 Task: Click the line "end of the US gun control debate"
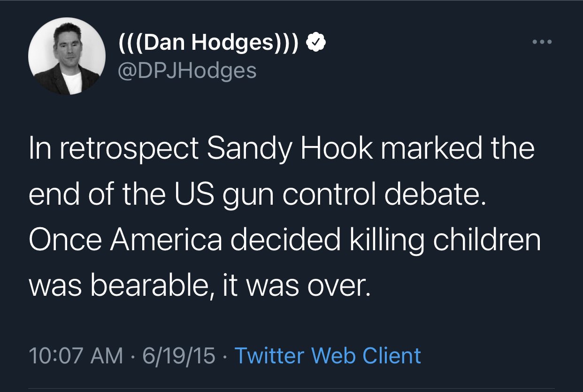255,194
